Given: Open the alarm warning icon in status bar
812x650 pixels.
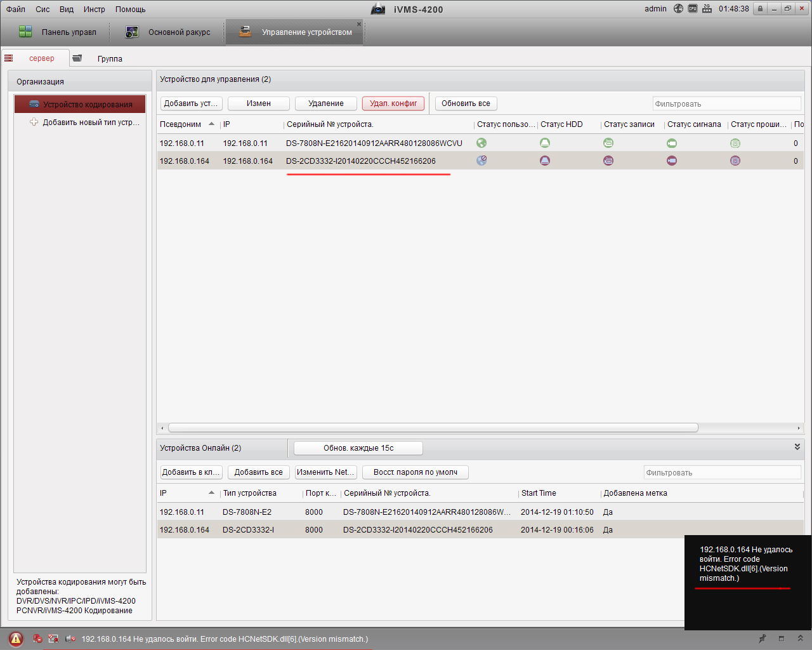Looking at the screenshot, I should [16, 639].
